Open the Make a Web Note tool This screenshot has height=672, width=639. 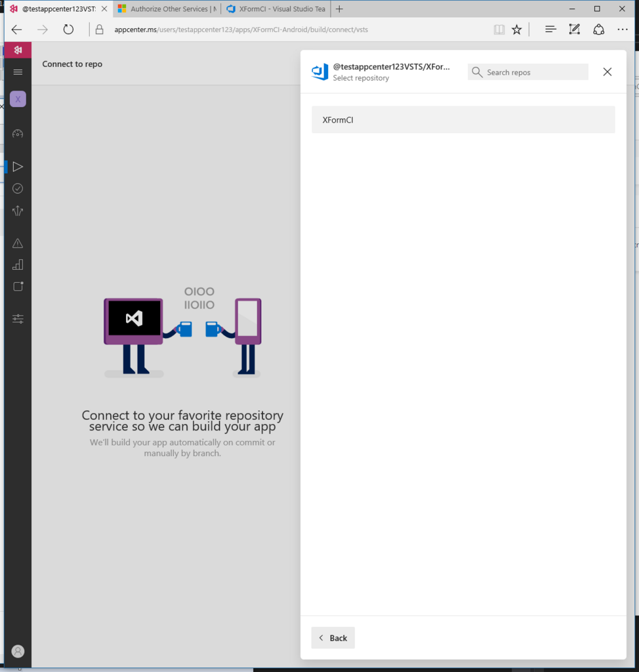click(x=574, y=29)
